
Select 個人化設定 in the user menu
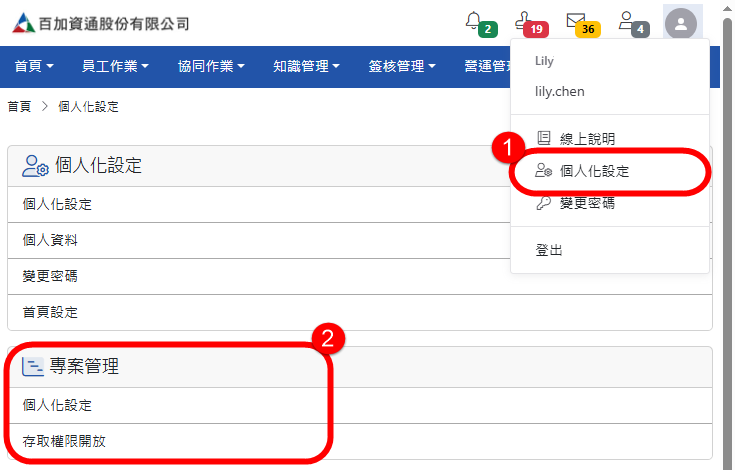coord(609,171)
